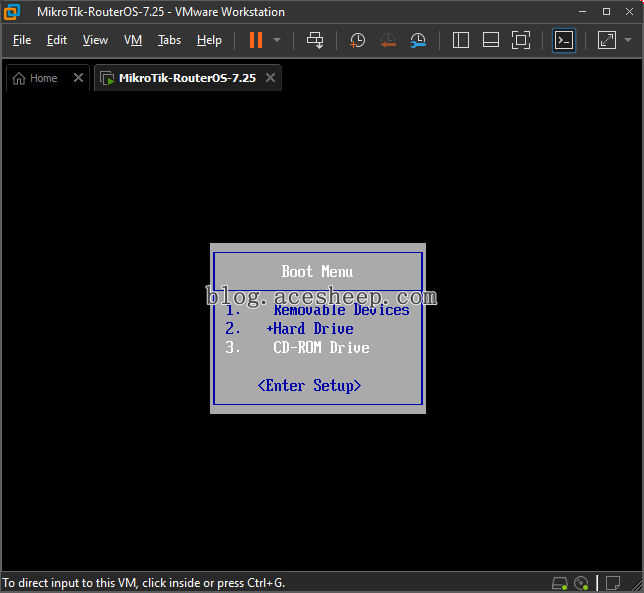Click Enter Setup in Boot Menu

coord(309,386)
